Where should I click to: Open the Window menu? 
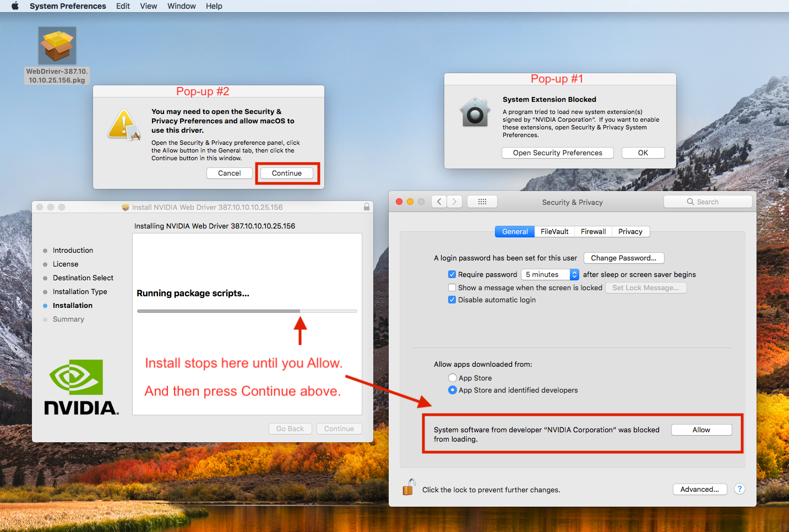click(182, 6)
